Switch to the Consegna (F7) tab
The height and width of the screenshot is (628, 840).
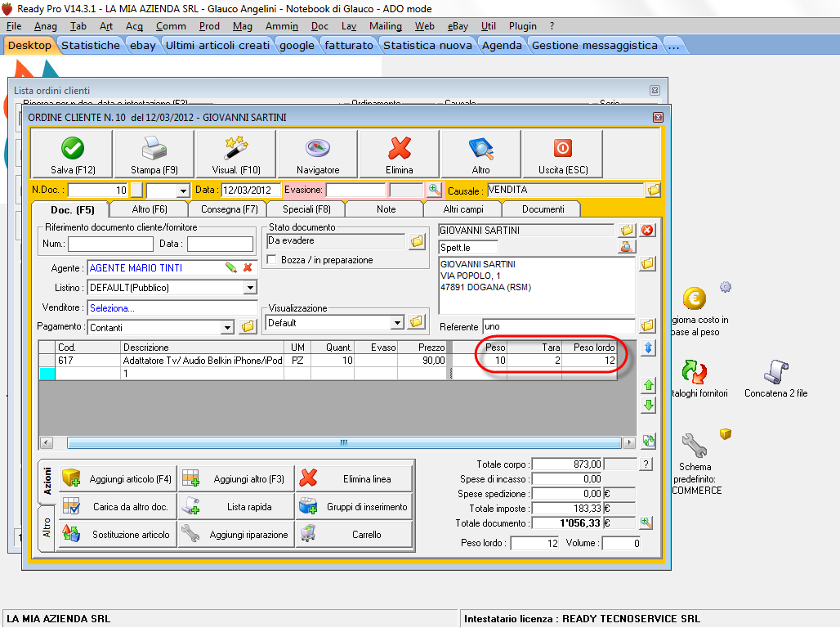tap(229, 209)
